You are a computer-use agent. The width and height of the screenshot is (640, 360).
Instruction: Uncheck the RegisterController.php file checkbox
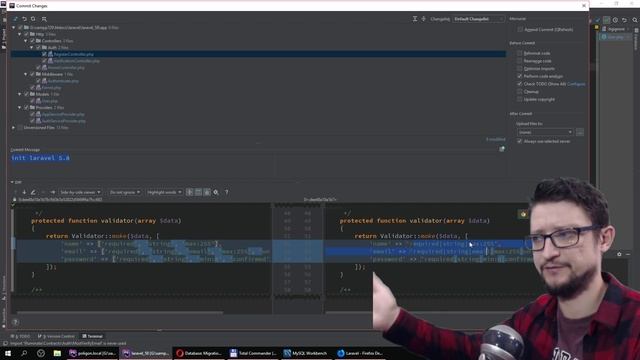coord(44,54)
